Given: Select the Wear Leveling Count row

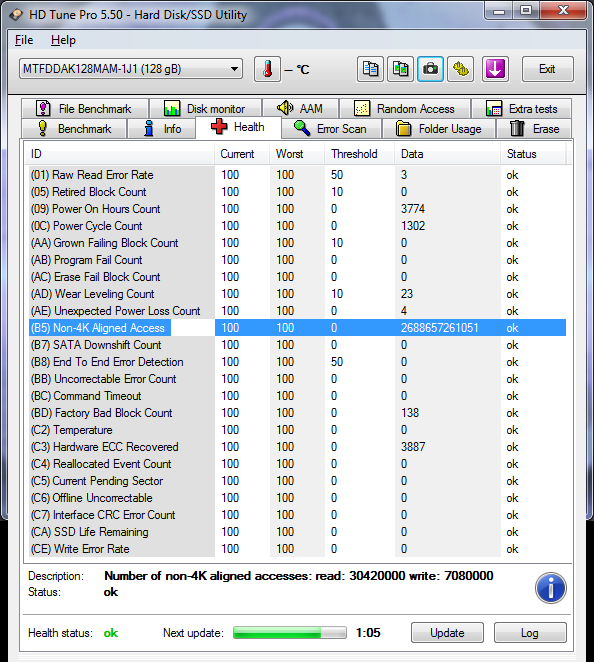Looking at the screenshot, I should 297,294.
